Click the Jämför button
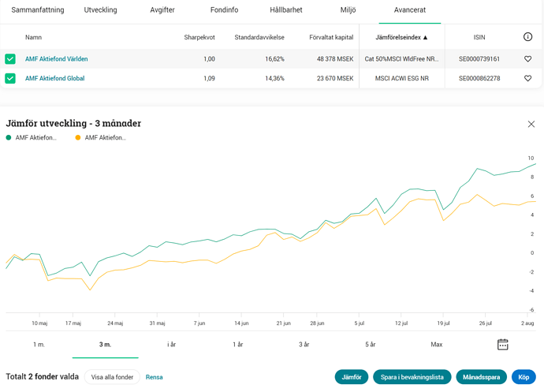 (x=352, y=377)
